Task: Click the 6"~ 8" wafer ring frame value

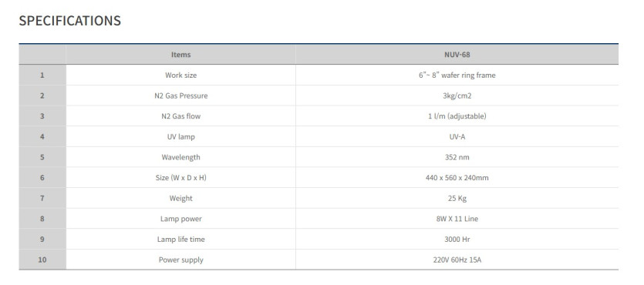Action: [x=457, y=75]
